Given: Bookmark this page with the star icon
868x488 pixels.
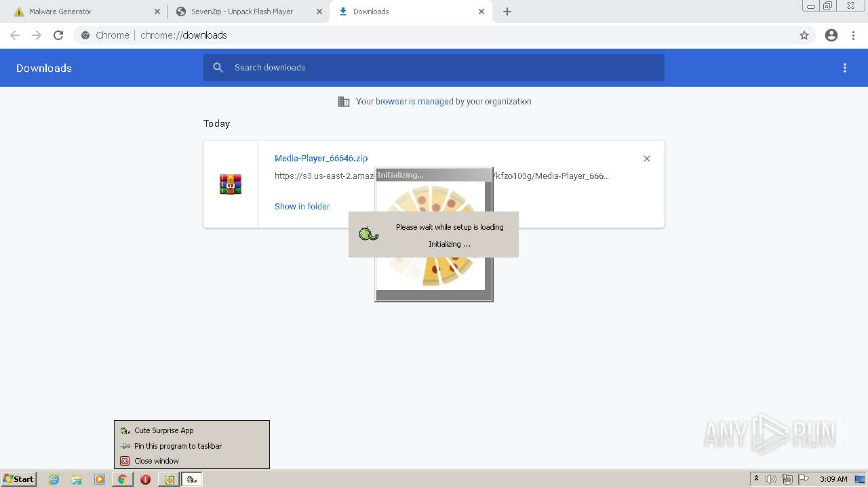Looking at the screenshot, I should click(x=804, y=35).
